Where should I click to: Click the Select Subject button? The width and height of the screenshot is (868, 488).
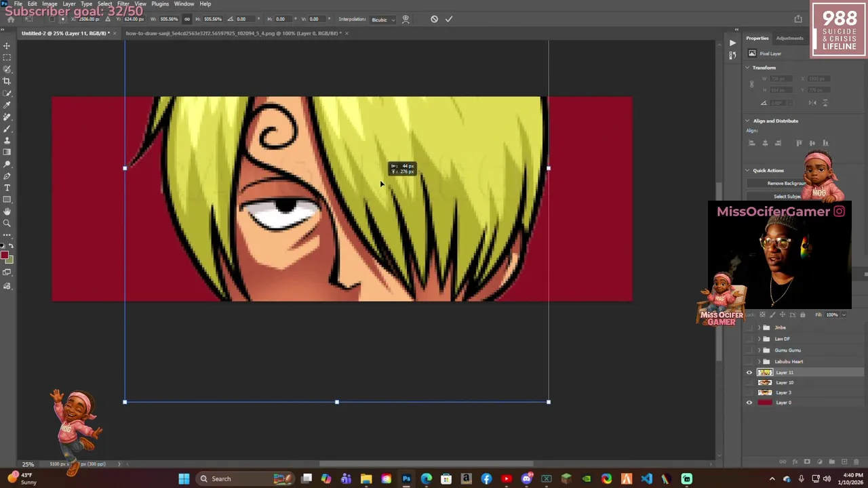click(787, 197)
